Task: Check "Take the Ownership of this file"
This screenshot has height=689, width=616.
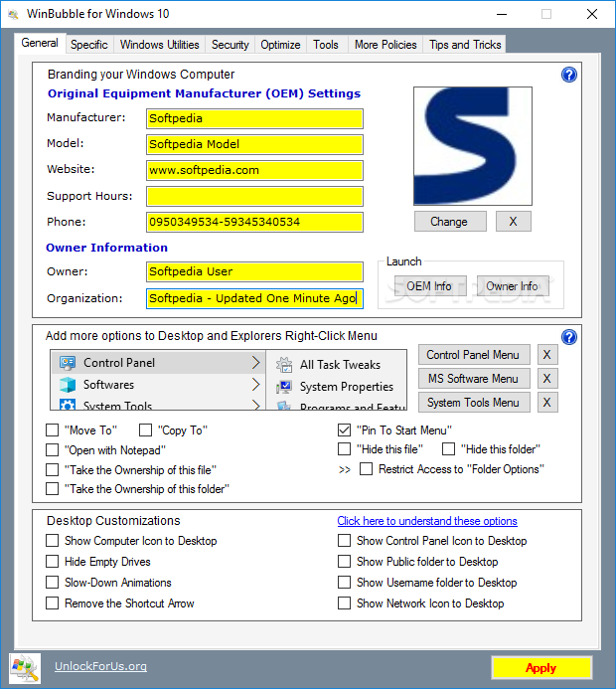Action: (53, 469)
